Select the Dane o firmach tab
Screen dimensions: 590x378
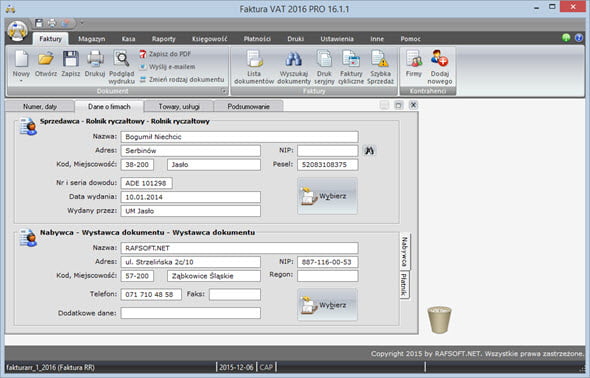[x=109, y=106]
